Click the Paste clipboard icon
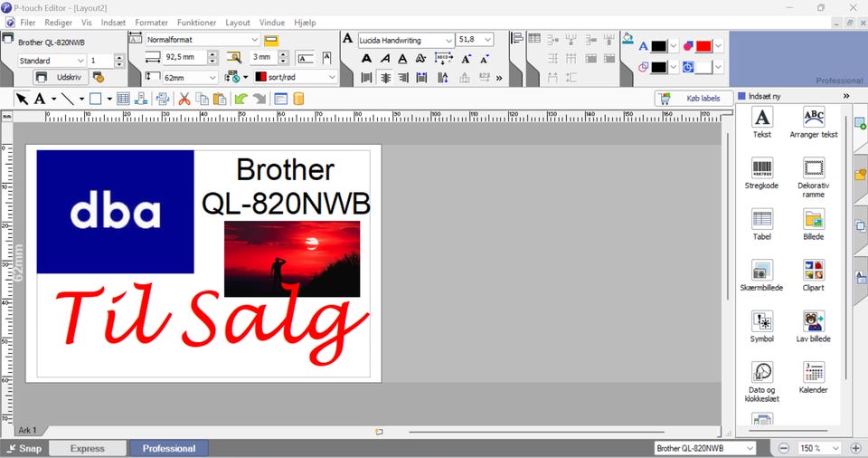 click(220, 99)
